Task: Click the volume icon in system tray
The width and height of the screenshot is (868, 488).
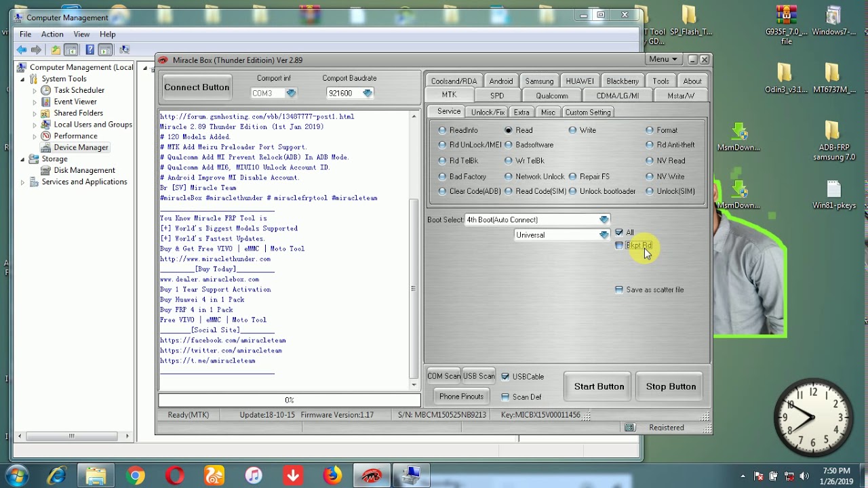Action: click(804, 476)
